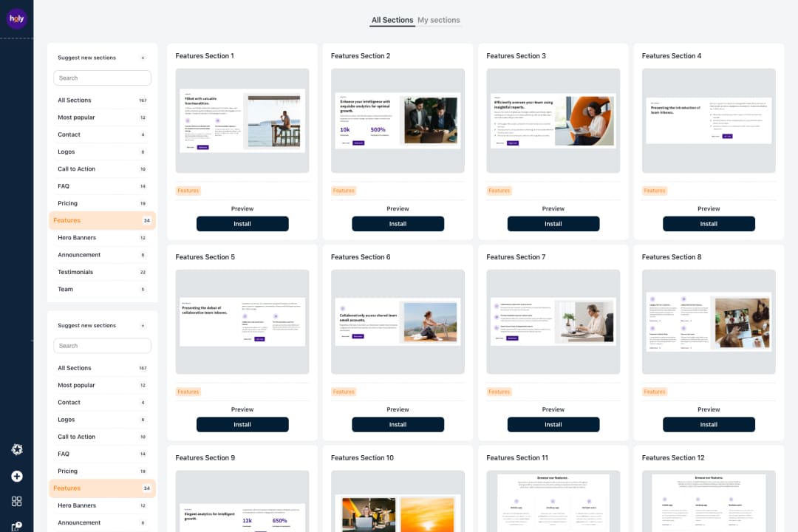This screenshot has width=798, height=532.
Task: Preview Features Section 6
Action: pyautogui.click(x=398, y=409)
